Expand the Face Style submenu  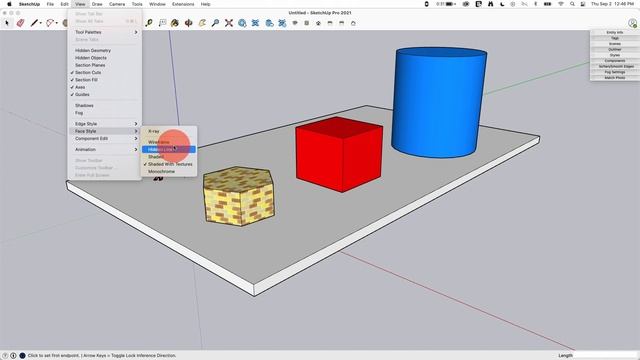(104, 131)
